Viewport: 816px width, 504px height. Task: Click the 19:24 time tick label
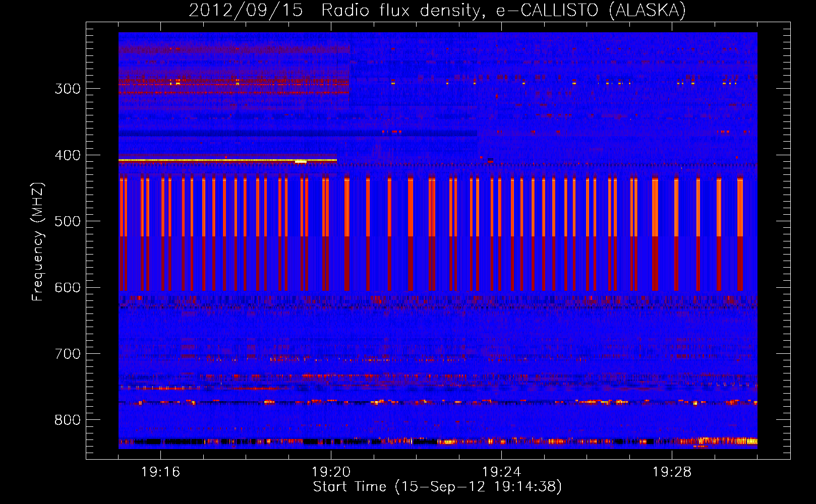[501, 472]
